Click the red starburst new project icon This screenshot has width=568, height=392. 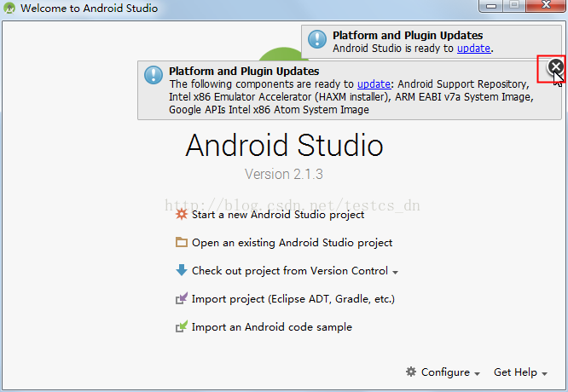(x=181, y=214)
